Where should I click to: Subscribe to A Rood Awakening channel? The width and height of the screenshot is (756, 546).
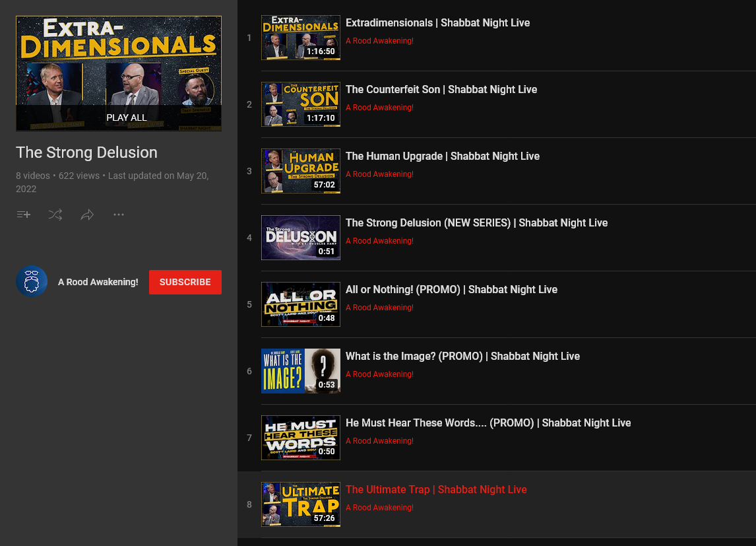(x=185, y=282)
